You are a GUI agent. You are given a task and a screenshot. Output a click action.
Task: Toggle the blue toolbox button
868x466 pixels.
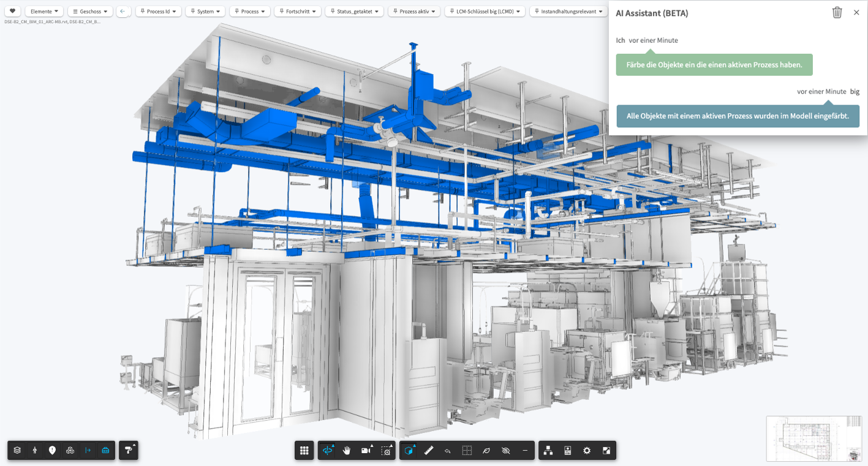coord(105,450)
